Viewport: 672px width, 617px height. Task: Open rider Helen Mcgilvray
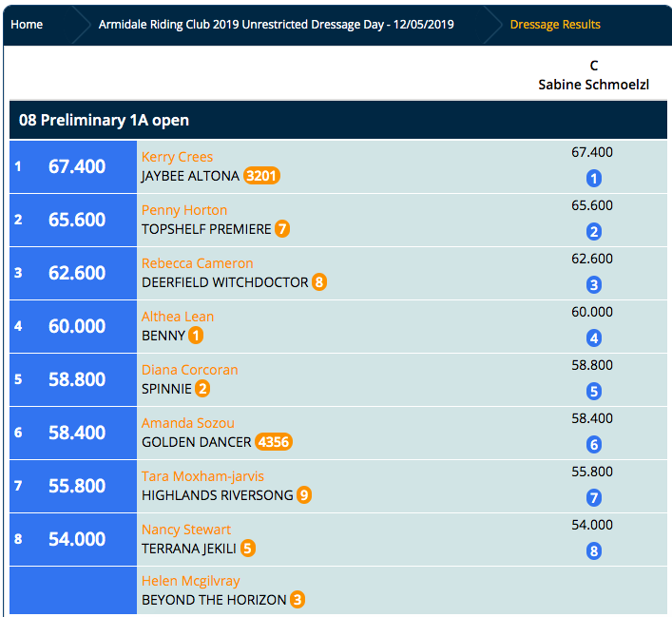(x=190, y=581)
